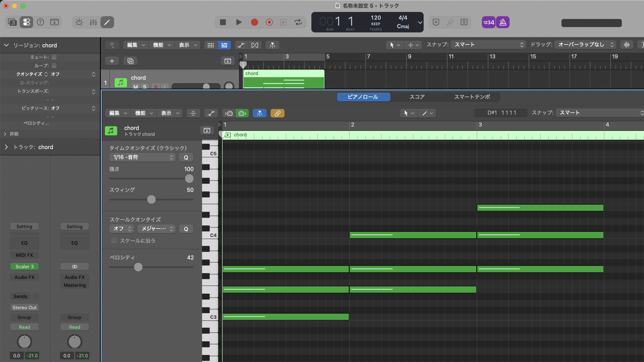
Task: Toggle Cycle mode in transport
Action: pyautogui.click(x=298, y=22)
